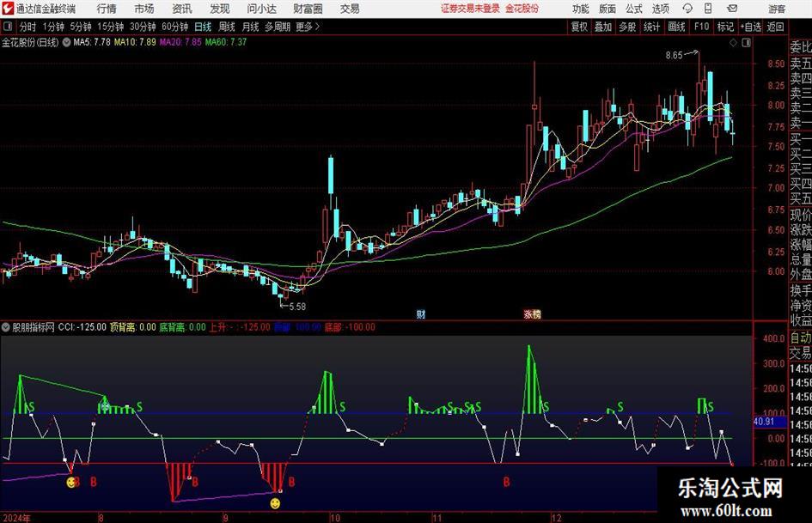Switch to the 15分钟 period tab
Image resolution: width=812 pixels, height=523 pixels.
(111, 27)
